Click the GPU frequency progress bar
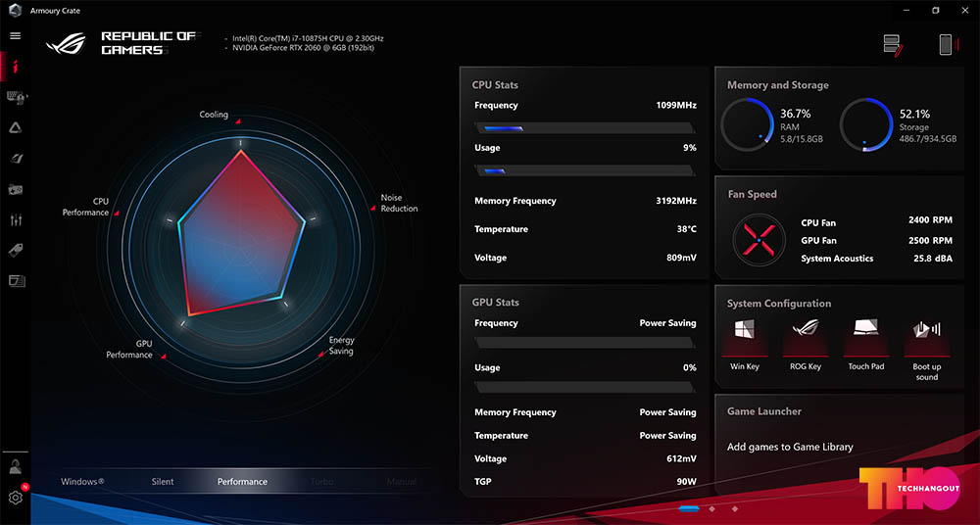This screenshot has height=525, width=980. 584,343
